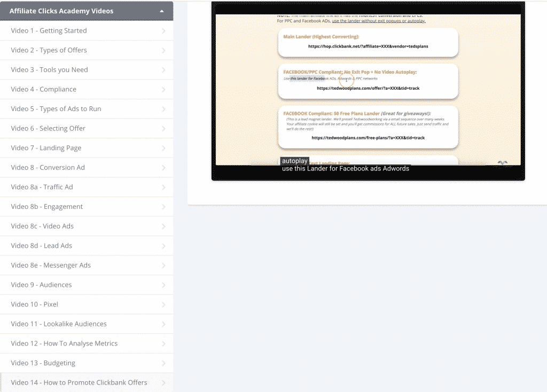
Task: Open Video 5 - Types of Ads to Run
Action: tap(87, 109)
